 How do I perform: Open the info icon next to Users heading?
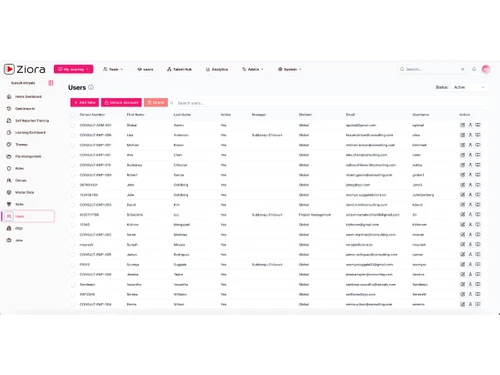[x=91, y=87]
